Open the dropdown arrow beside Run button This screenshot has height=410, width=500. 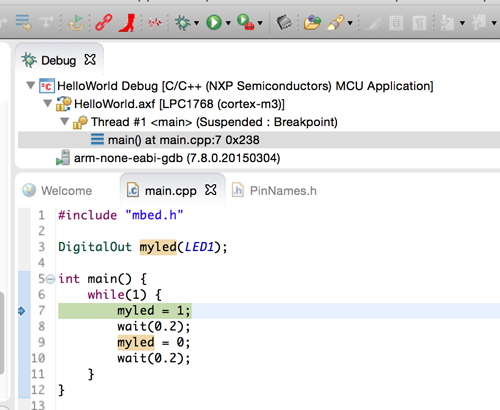point(228,23)
